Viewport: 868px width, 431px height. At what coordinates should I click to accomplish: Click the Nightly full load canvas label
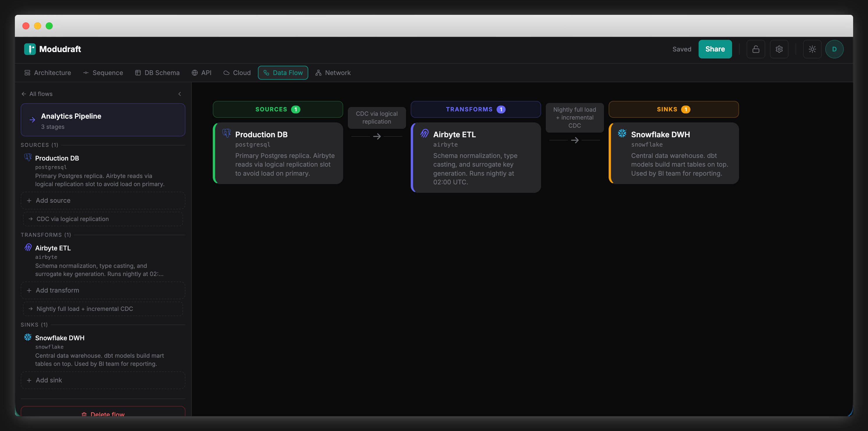(x=575, y=117)
